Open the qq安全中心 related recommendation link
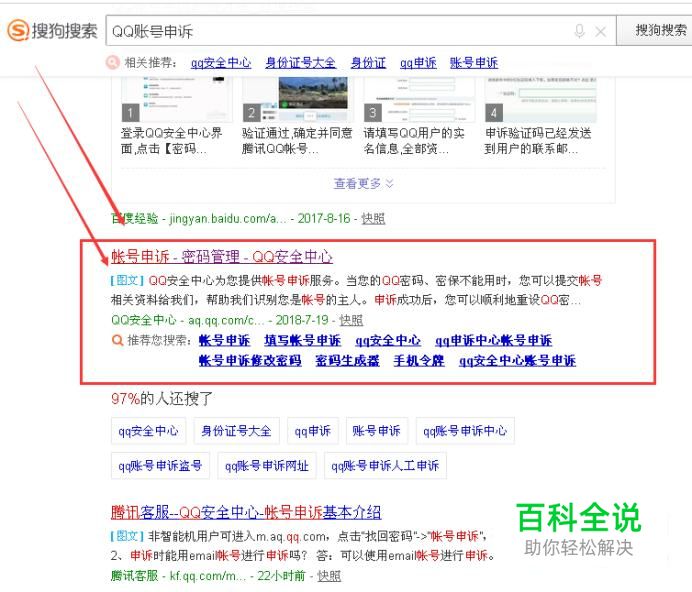Screen dimensions: 692x592 [221, 63]
